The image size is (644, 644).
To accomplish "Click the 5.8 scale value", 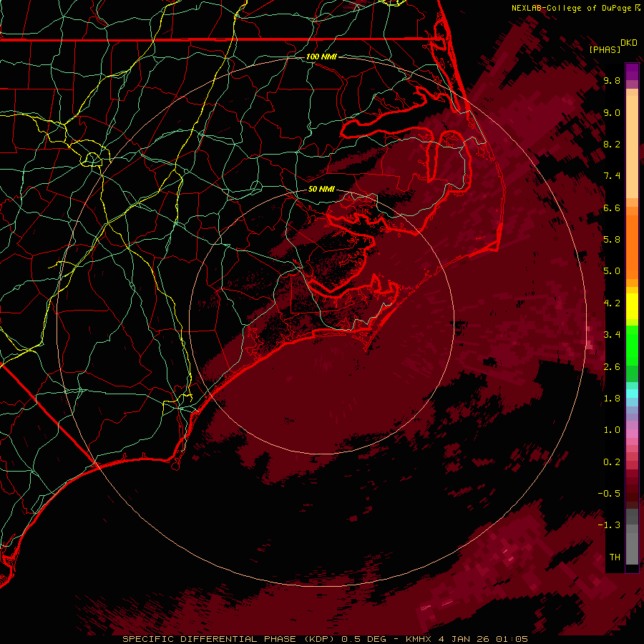I will [612, 240].
